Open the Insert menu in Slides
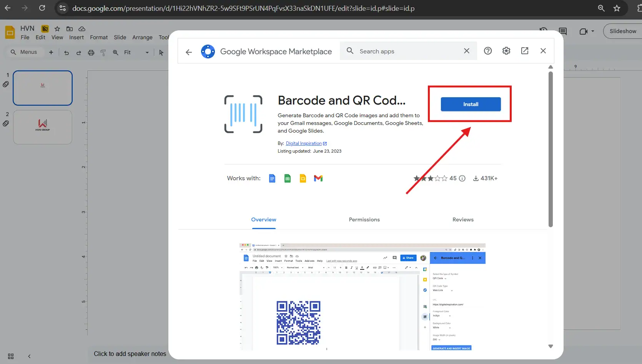 pyautogui.click(x=77, y=37)
